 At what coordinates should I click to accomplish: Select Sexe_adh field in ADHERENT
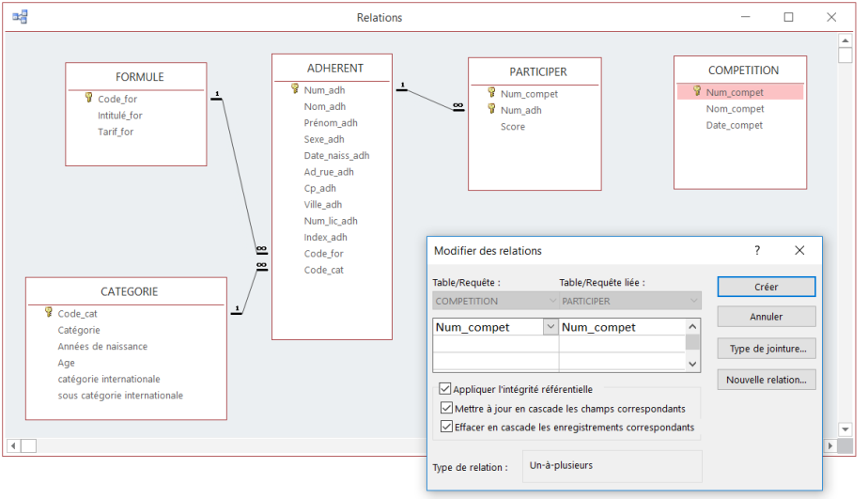pos(324,139)
